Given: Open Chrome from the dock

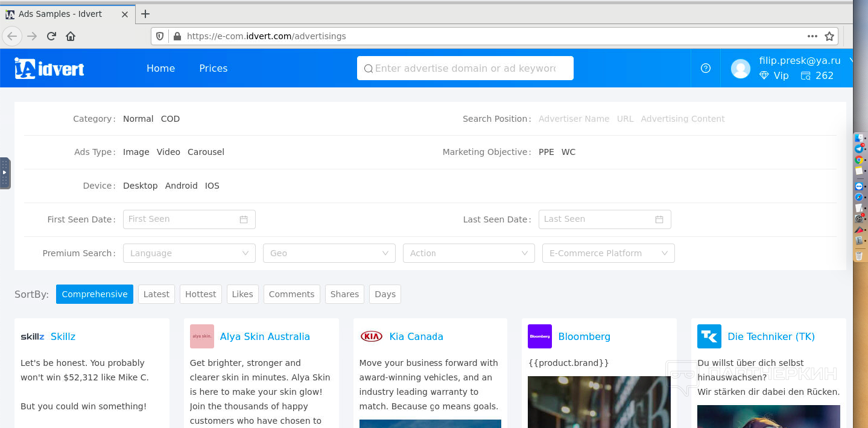Looking at the screenshot, I should [x=859, y=160].
